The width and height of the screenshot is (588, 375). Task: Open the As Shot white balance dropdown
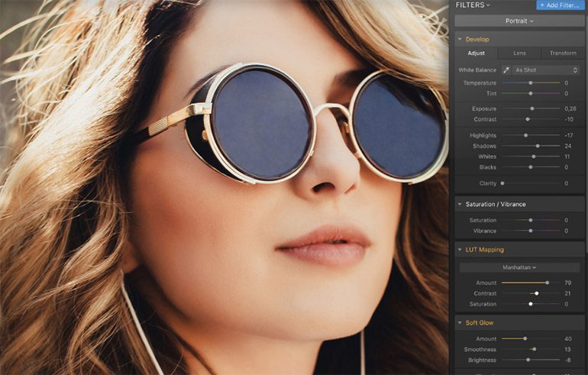click(546, 70)
